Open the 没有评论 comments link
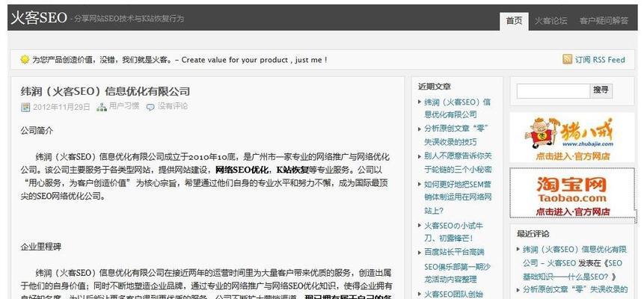Image resolution: width=644 pixels, height=299 pixels. coord(173,106)
